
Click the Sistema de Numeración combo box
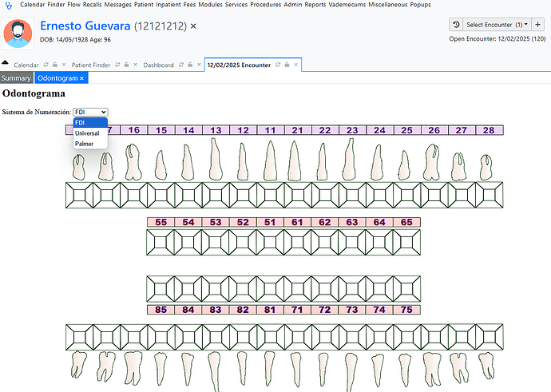(x=90, y=112)
